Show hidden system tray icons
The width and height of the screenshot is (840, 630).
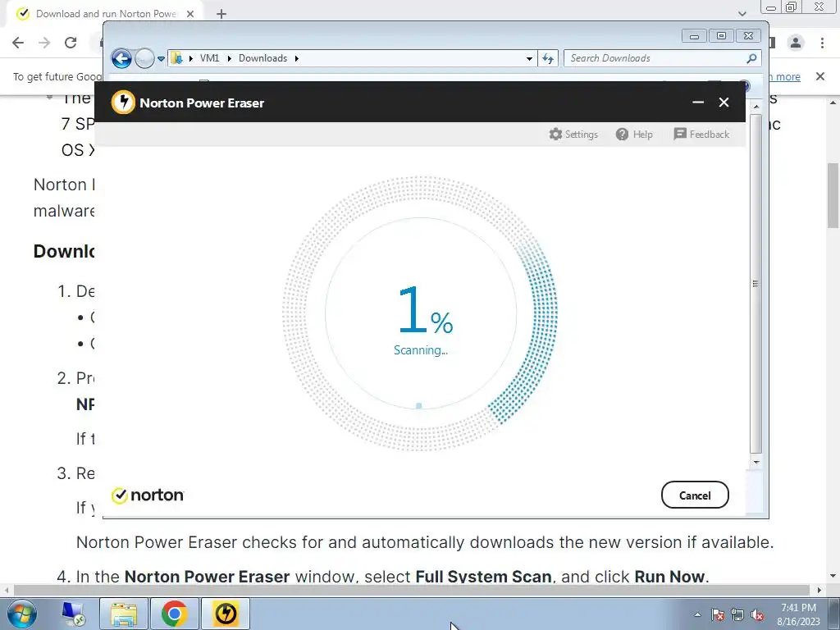coord(697,614)
